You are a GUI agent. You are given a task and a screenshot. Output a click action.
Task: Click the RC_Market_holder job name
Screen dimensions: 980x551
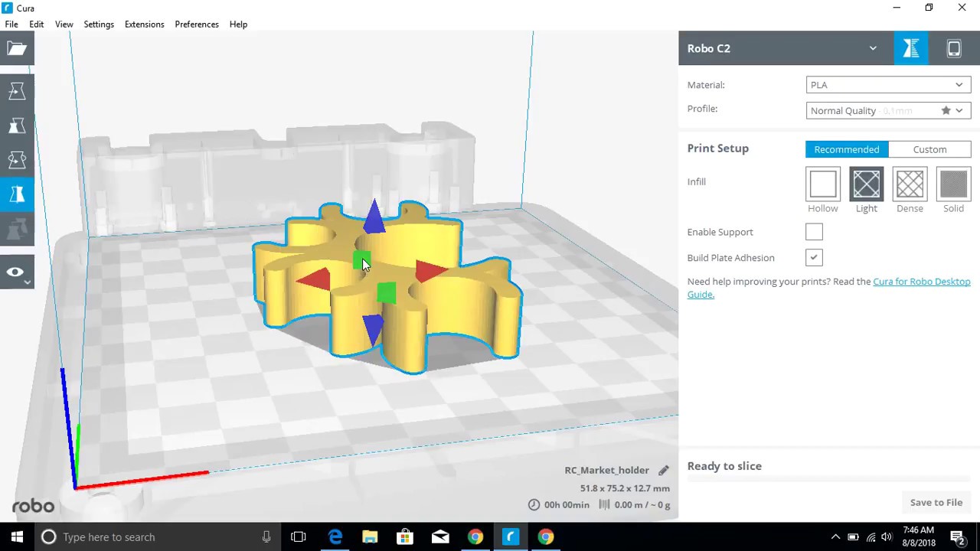point(606,470)
